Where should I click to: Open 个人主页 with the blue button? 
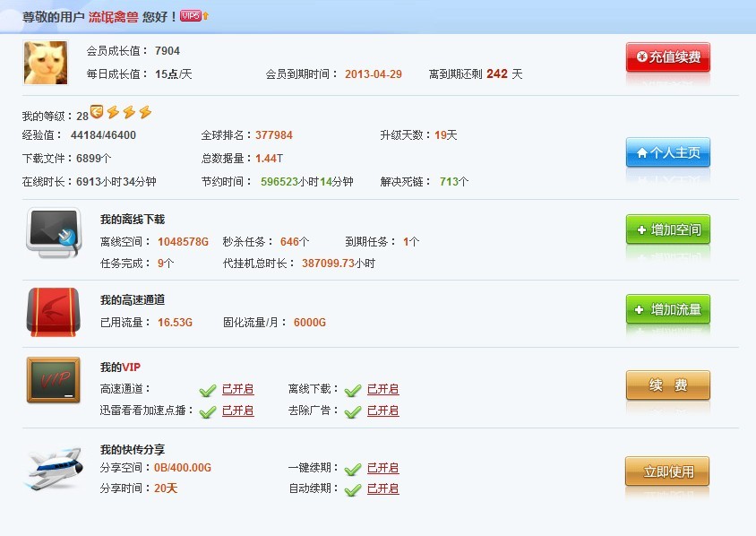tap(667, 152)
